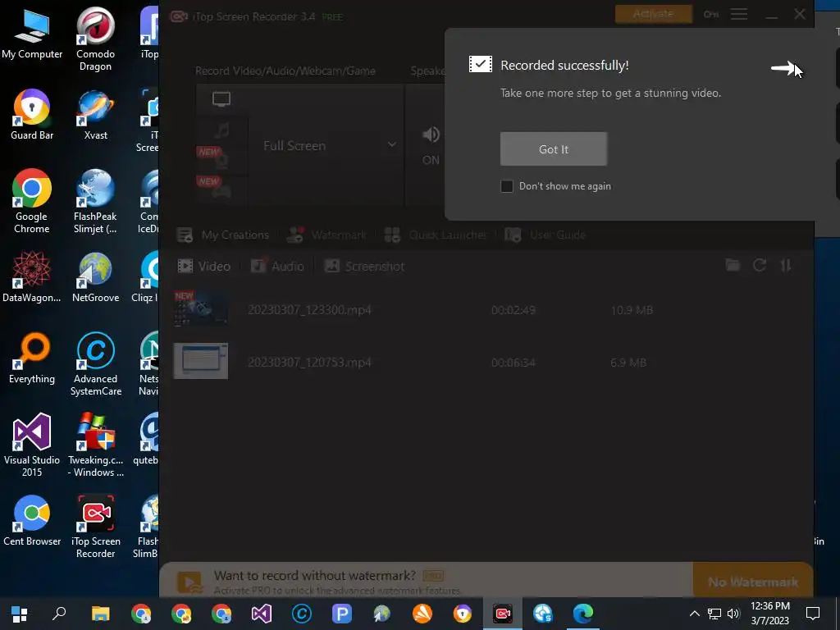Open the Windows Start menu
The height and width of the screenshot is (630, 840).
coord(20,614)
